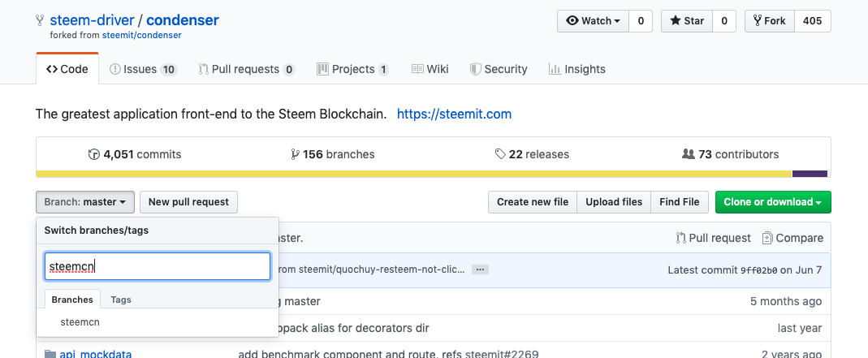Click the contributors people icon
This screenshot has height=358, width=868.
(x=688, y=154)
